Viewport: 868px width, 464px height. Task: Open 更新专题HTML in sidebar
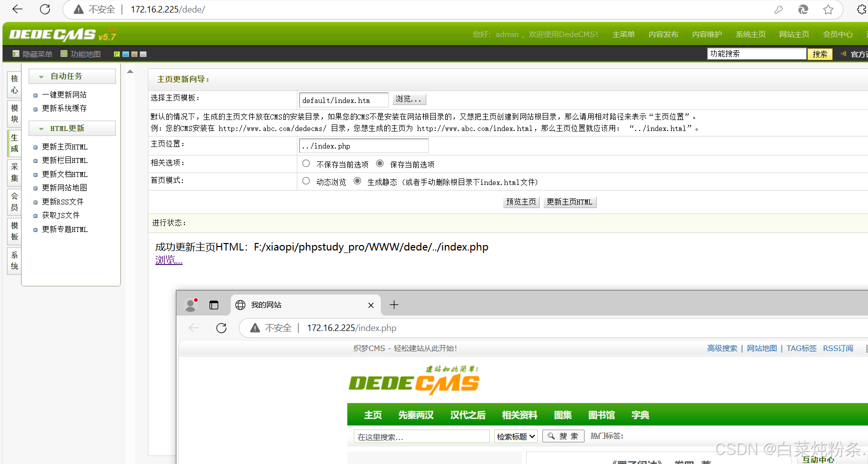(64, 229)
